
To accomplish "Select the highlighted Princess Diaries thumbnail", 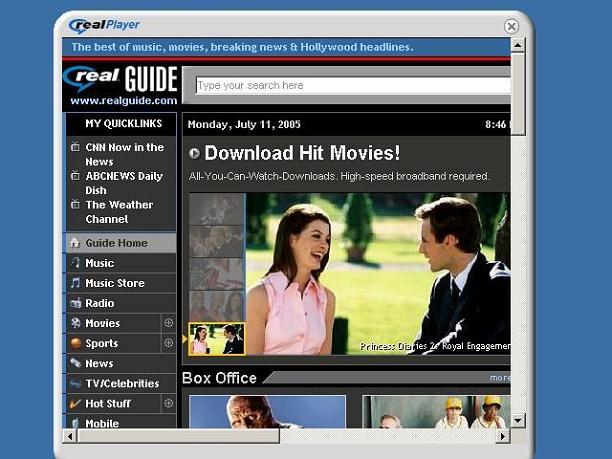I will [x=217, y=339].
